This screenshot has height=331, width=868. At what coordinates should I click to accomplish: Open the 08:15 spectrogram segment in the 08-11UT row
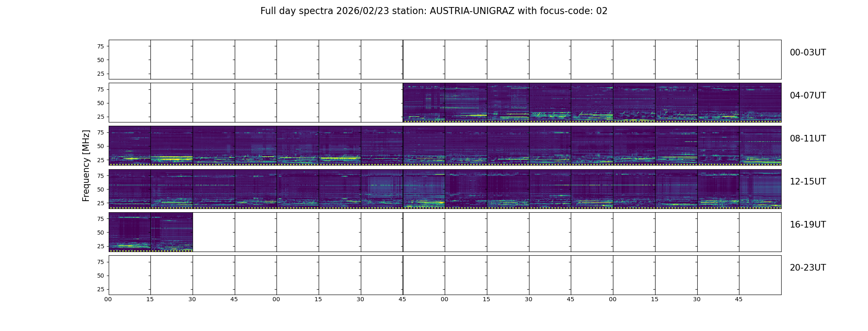coord(172,146)
